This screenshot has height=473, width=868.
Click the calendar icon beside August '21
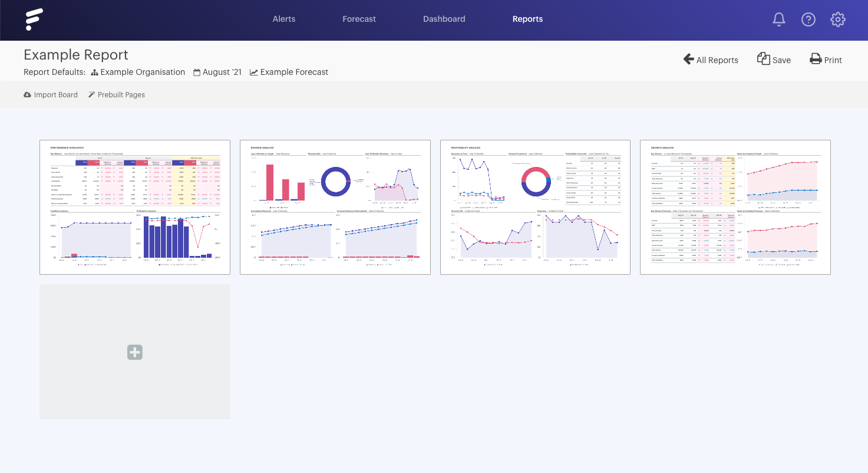pyautogui.click(x=198, y=72)
